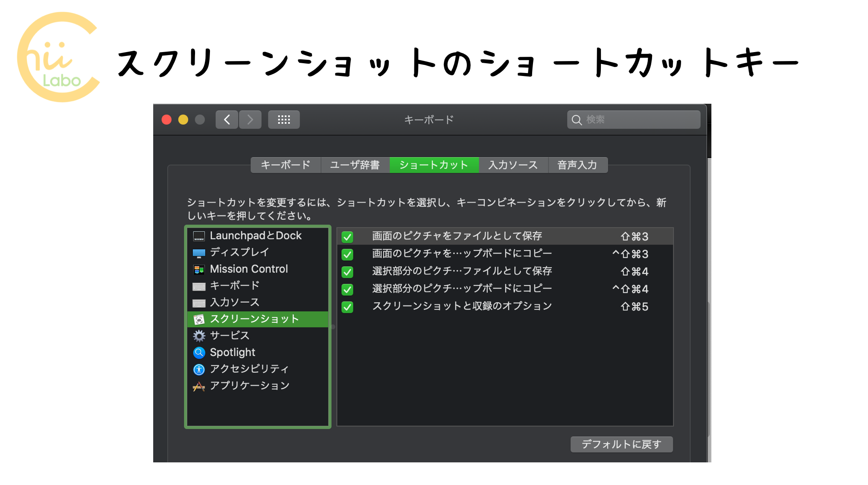The width and height of the screenshot is (868, 485).
Task: Select the アプリケーション category icon
Action: [199, 386]
